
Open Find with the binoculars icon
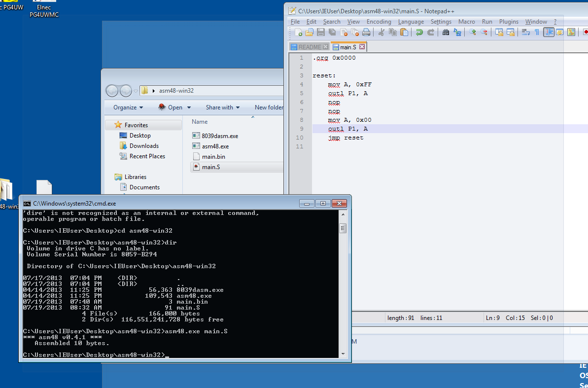click(x=446, y=33)
